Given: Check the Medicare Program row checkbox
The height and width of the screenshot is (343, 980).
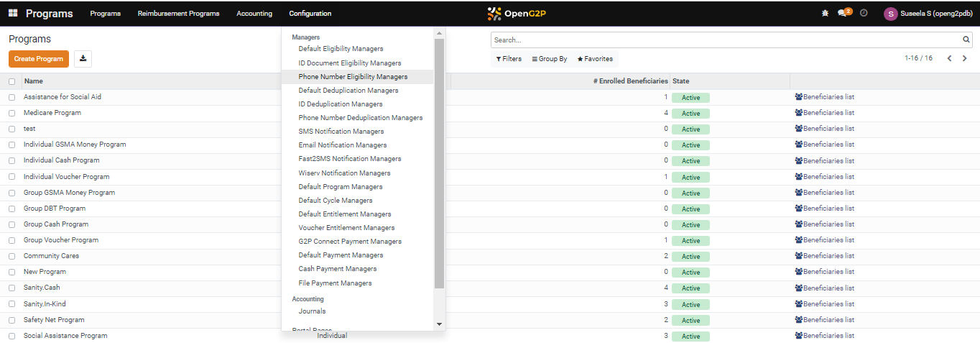Looking at the screenshot, I should pos(11,113).
